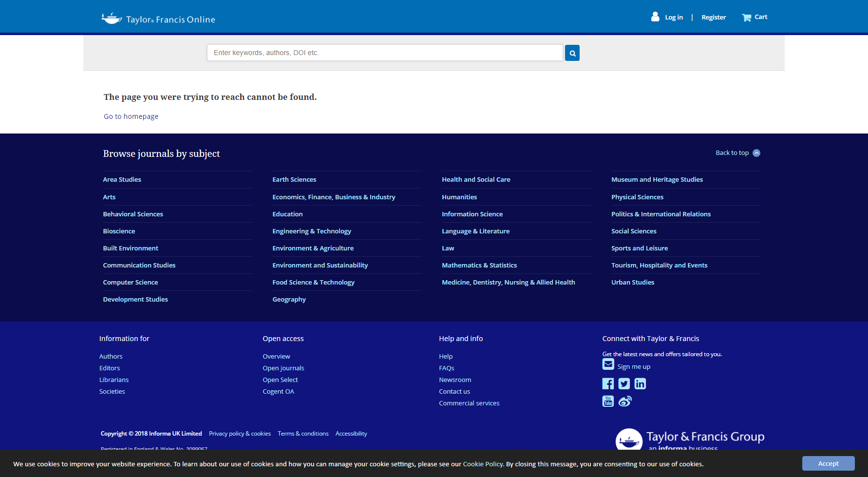Click the user profile icon beside Log in
Image resolution: width=868 pixels, height=477 pixels.
(655, 17)
